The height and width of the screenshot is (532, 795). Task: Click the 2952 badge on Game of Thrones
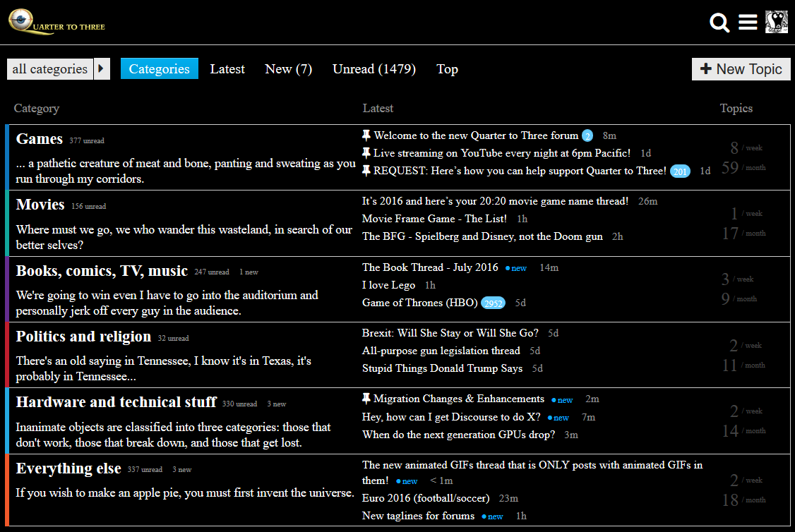494,303
